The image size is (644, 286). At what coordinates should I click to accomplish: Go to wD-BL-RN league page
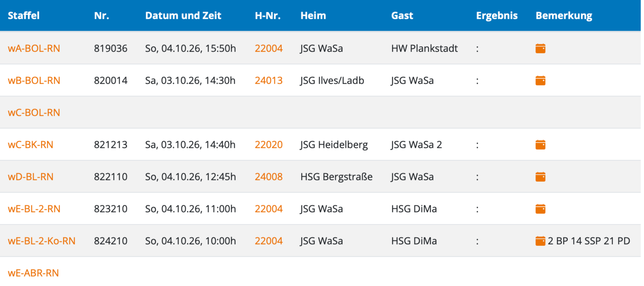[x=30, y=177]
